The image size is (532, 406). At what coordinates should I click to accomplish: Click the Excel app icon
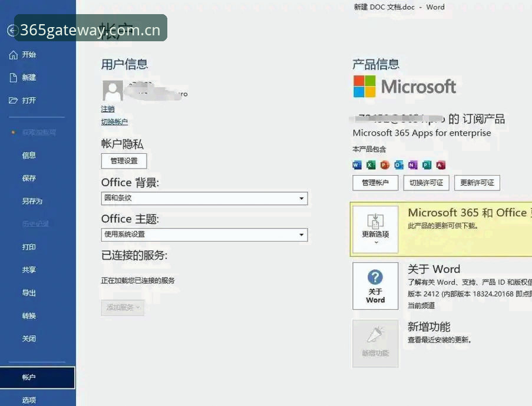(371, 165)
